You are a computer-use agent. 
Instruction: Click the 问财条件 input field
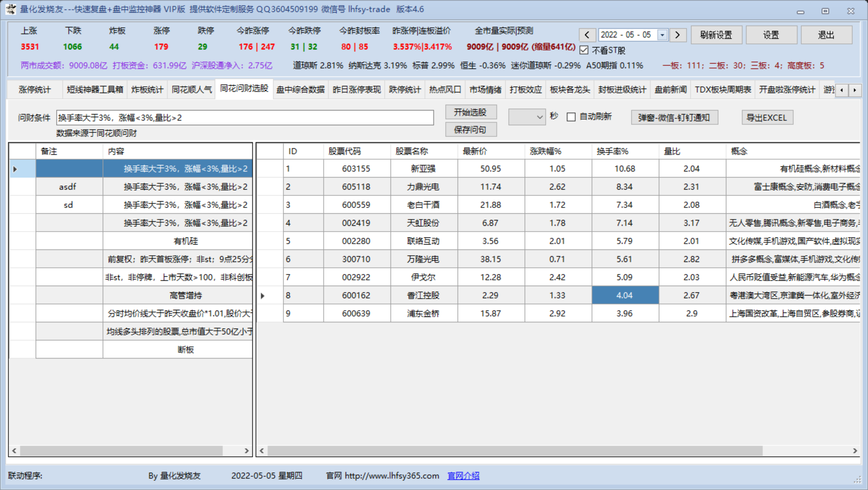click(x=245, y=118)
